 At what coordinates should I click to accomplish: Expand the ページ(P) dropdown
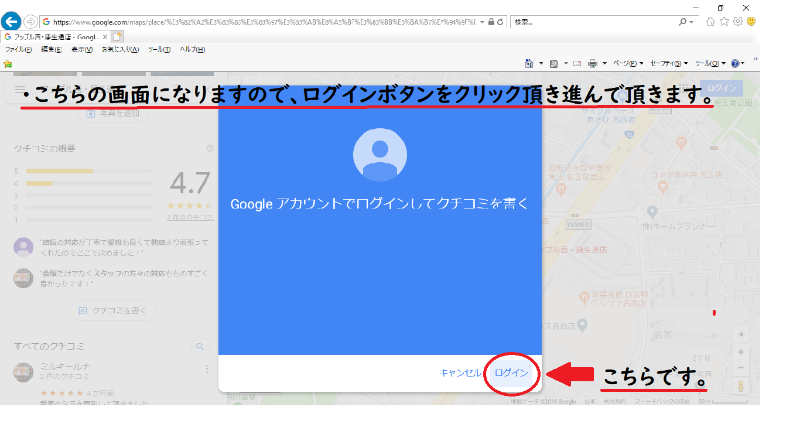[x=628, y=63]
